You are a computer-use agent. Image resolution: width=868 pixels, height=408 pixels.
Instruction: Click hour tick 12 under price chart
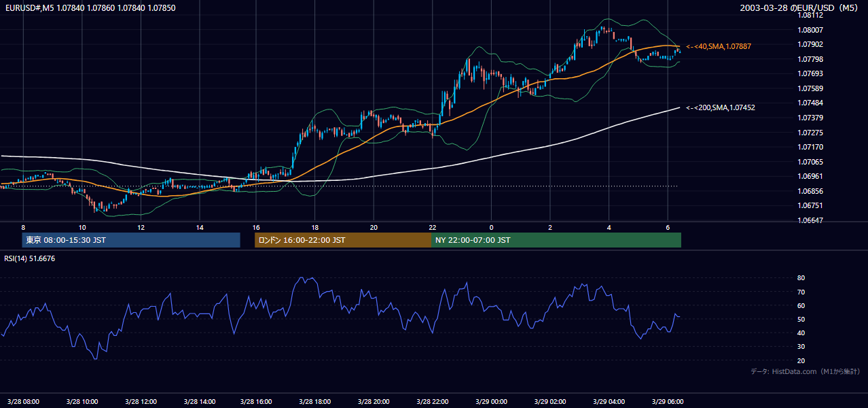point(141,226)
